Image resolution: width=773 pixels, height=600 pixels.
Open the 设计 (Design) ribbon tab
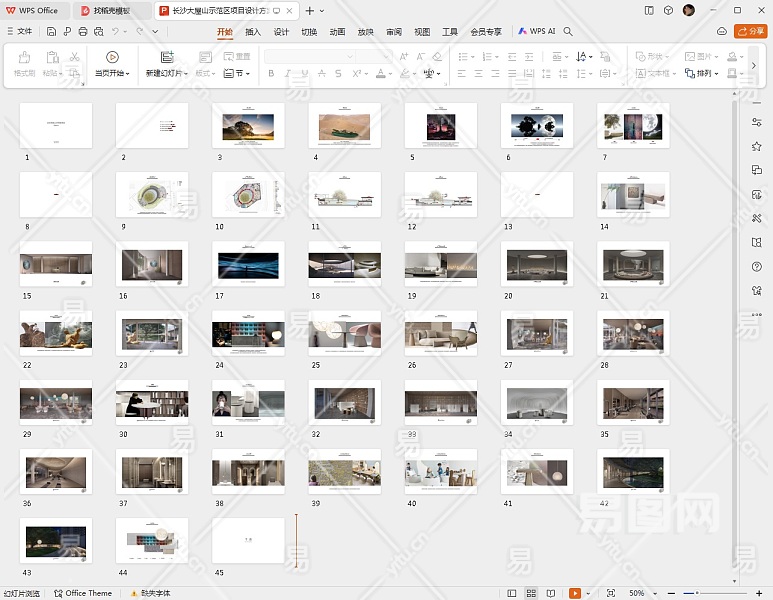tap(281, 32)
